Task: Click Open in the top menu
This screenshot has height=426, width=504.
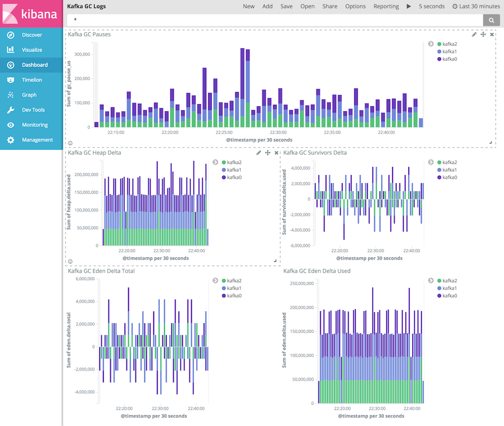Action: coord(307,7)
